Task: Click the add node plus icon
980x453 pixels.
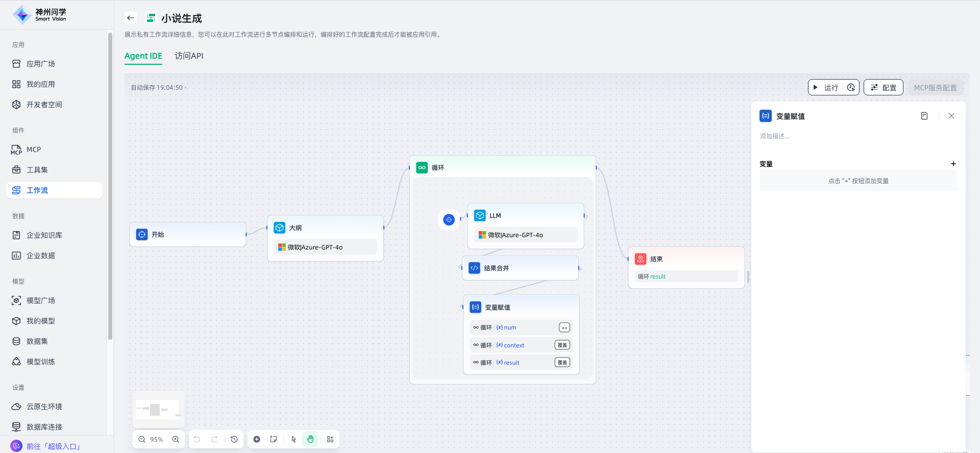Action: 257,439
